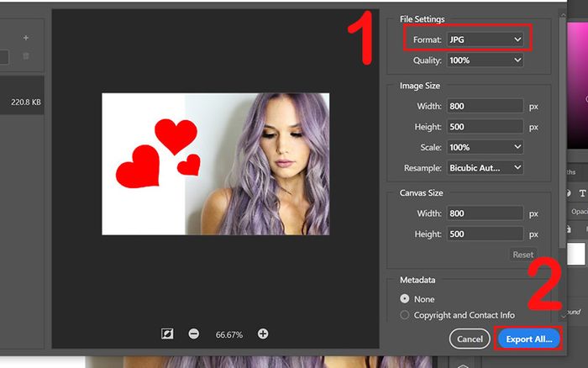588x368 pixels.
Task: Click the 66.67% zoom level text
Action: pyautogui.click(x=228, y=334)
